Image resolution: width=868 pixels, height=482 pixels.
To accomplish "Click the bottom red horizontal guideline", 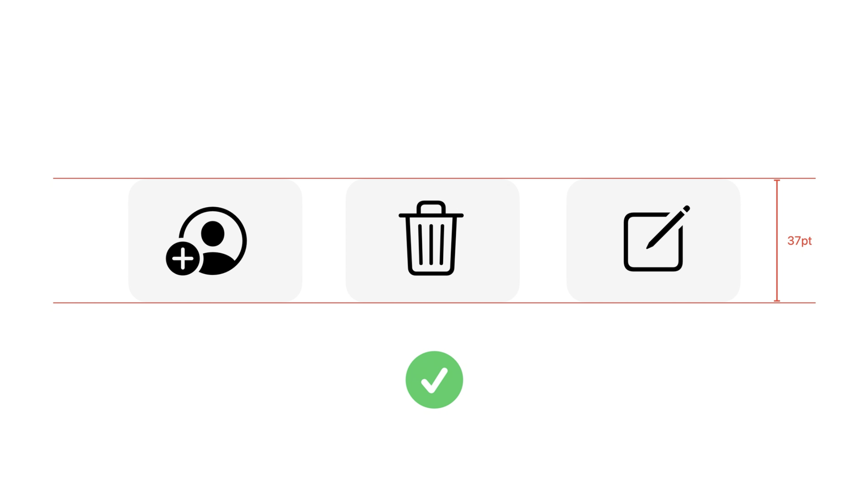I will coord(434,303).
